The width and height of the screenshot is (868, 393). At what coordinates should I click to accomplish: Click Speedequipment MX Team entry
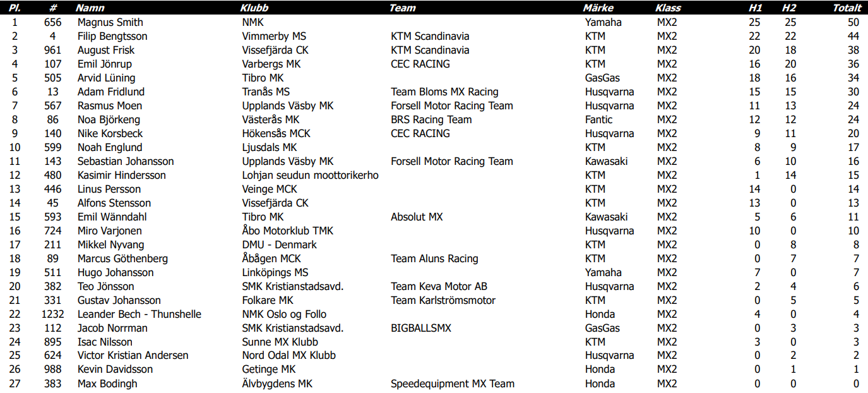click(453, 384)
